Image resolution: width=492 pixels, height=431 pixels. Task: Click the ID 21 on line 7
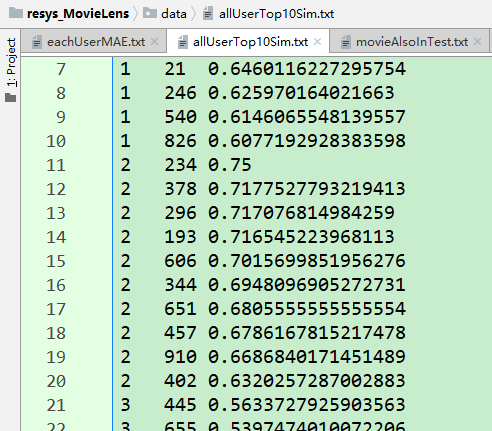pos(175,69)
